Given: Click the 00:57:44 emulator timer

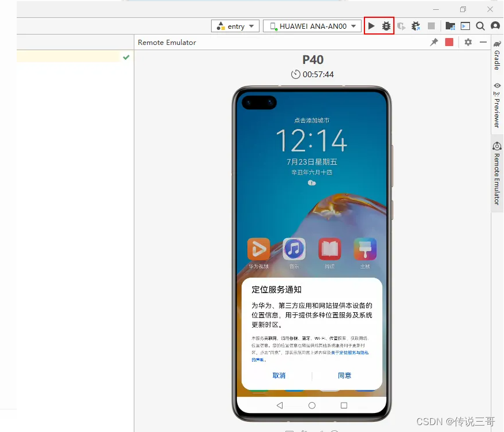Looking at the screenshot, I should click(x=313, y=74).
